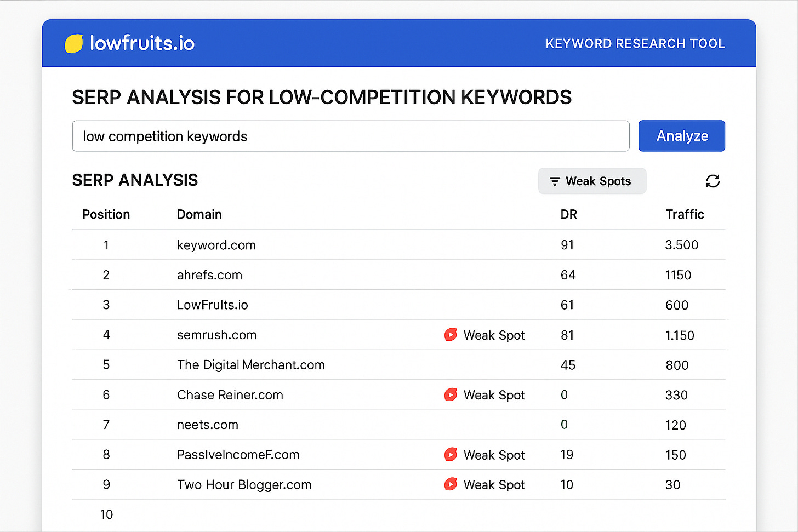Click the lowfruits.io wordmark
Screen dimensions: 798x532
[143, 43]
